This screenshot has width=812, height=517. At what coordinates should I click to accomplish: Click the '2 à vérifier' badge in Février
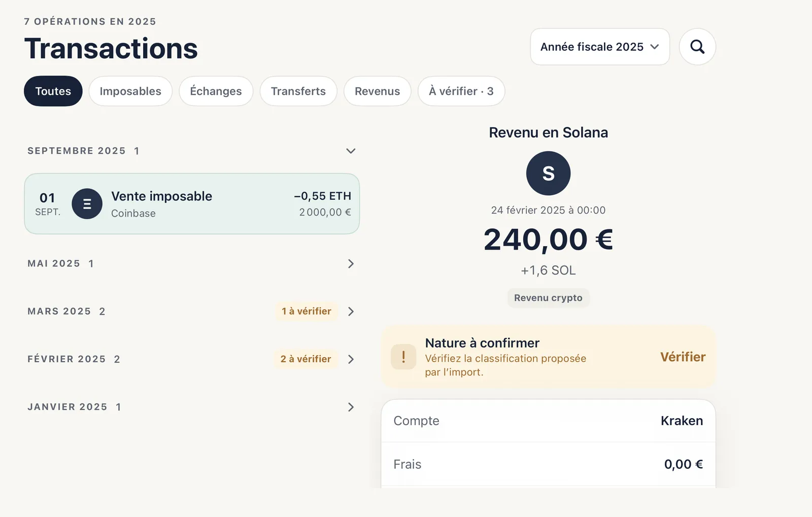click(306, 359)
